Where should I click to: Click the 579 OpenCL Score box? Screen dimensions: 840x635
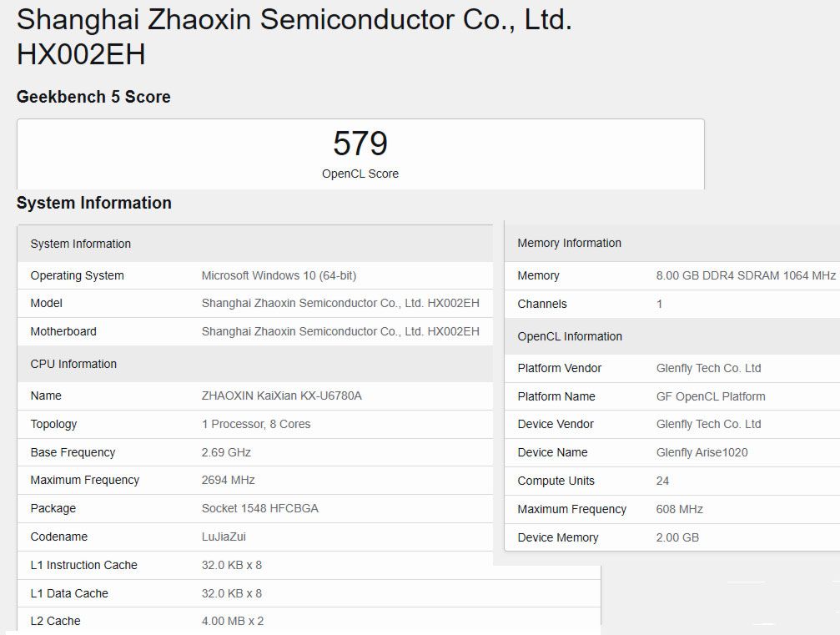(359, 153)
